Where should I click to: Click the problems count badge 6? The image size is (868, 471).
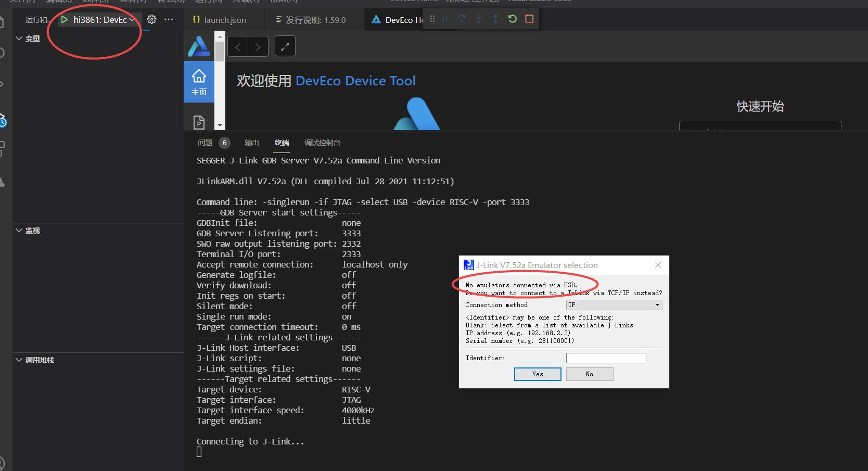pyautogui.click(x=225, y=143)
